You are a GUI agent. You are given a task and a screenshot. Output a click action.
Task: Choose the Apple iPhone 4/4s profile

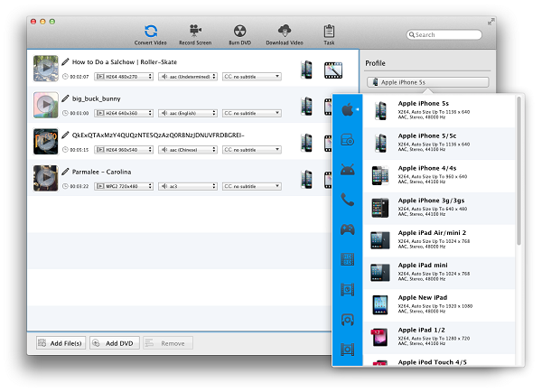point(439,175)
